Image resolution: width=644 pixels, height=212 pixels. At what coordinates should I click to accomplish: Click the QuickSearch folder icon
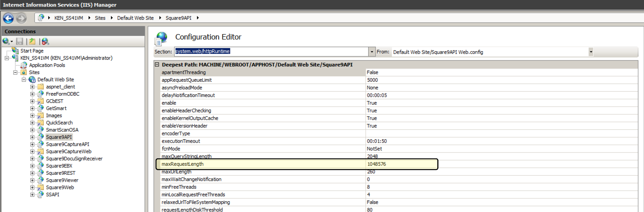point(41,123)
